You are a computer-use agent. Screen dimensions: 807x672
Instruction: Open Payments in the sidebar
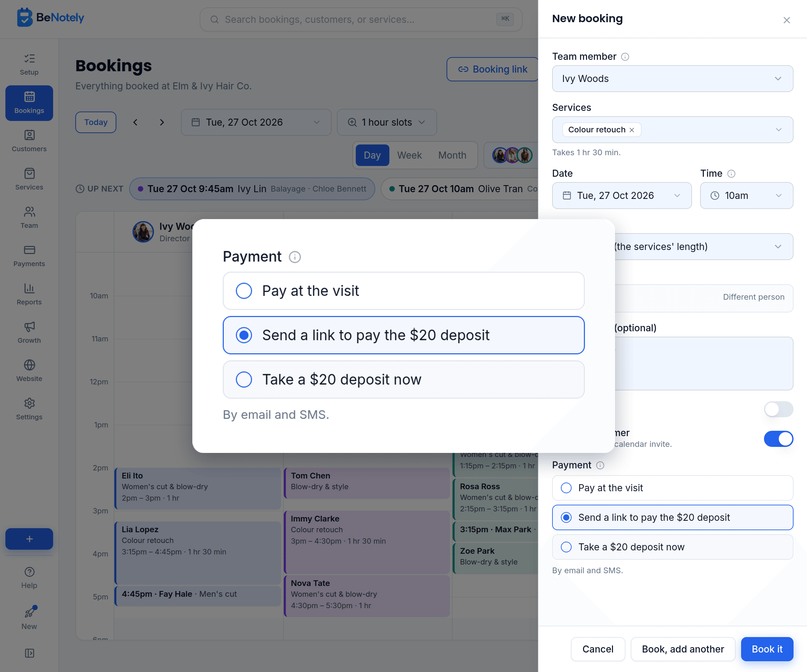click(29, 256)
